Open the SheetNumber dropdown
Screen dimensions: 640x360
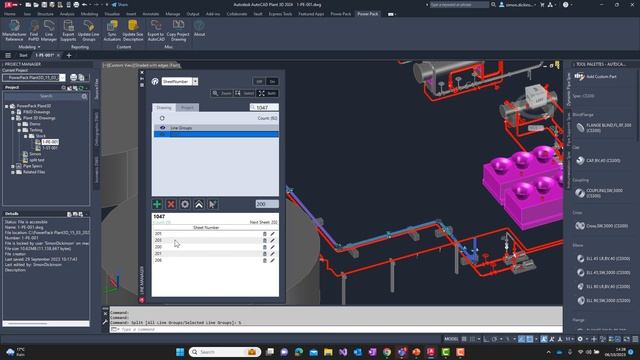(196, 82)
